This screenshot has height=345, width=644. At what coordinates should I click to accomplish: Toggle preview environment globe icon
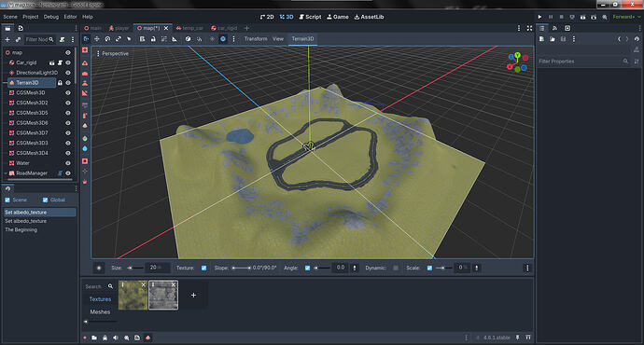coord(223,38)
